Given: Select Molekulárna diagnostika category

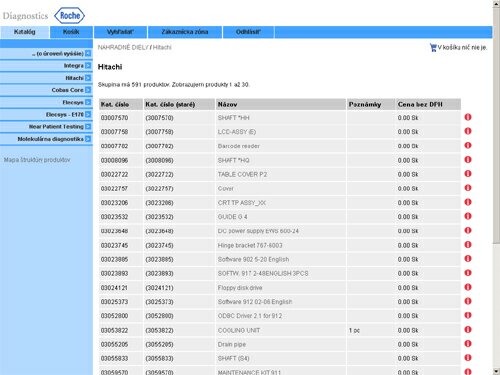Looking at the screenshot, I should pyautogui.click(x=50, y=139).
